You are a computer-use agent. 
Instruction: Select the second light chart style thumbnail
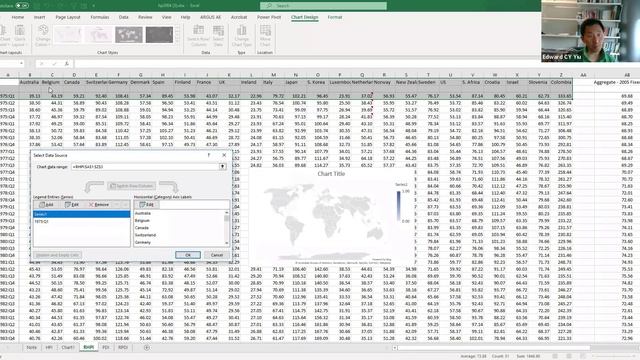pyautogui.click(x=98, y=35)
